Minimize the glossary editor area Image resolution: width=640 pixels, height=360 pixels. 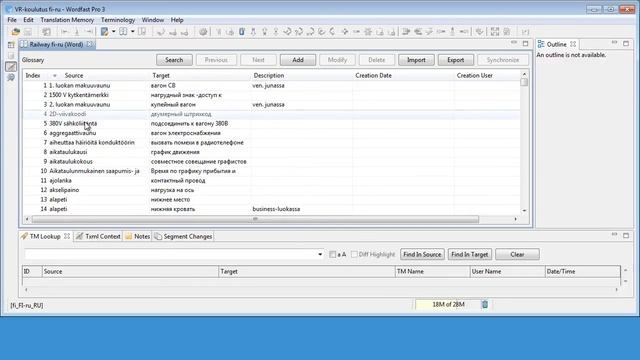[514, 42]
